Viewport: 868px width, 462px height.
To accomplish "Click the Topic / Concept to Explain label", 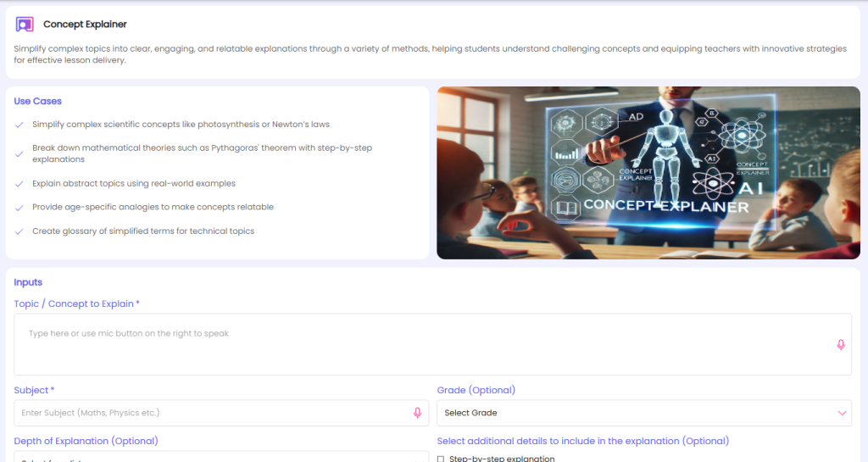I will 76,303.
